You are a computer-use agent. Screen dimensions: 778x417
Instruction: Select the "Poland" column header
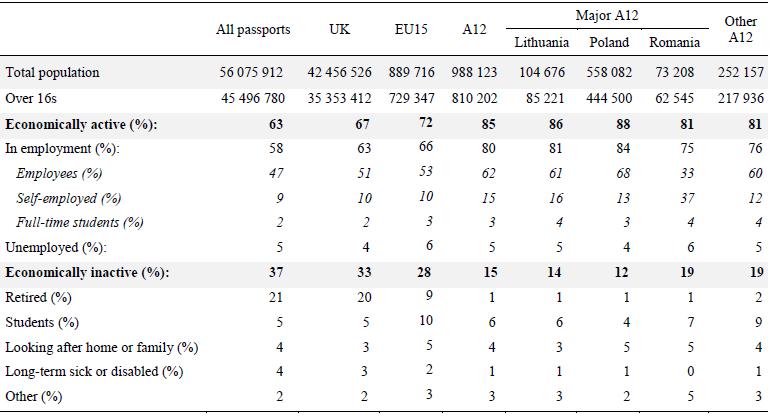(x=609, y=43)
